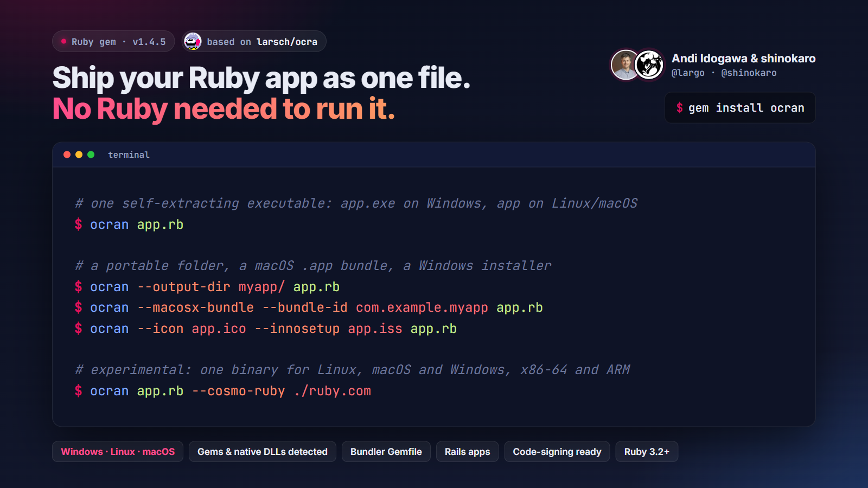Viewport: 868px width, 488px height.
Task: Click the Andi Idogawa & shinokaro name
Action: [743, 58]
